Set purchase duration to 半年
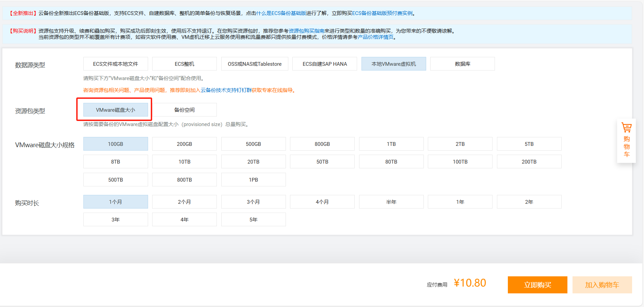This screenshot has height=307, width=644. coord(391,202)
